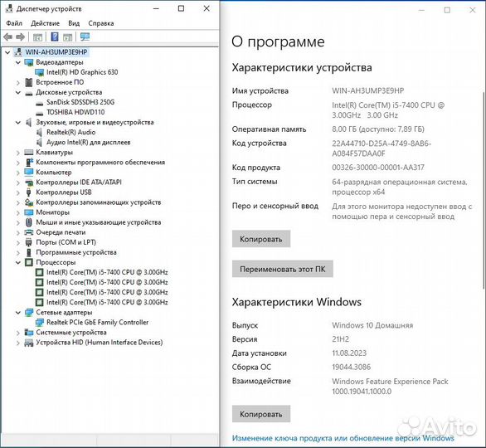This screenshot has height=448, width=486.
Task: Expand the Компьютер category
Action: pyautogui.click(x=18, y=173)
